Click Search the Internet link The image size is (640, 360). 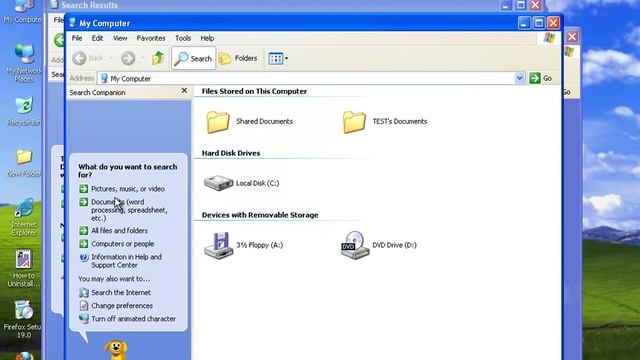121,293
